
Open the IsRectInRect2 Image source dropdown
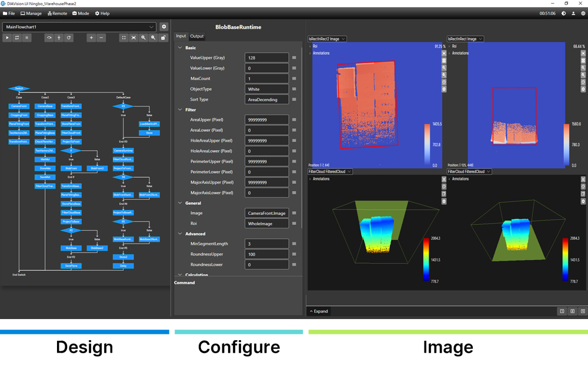click(327, 39)
